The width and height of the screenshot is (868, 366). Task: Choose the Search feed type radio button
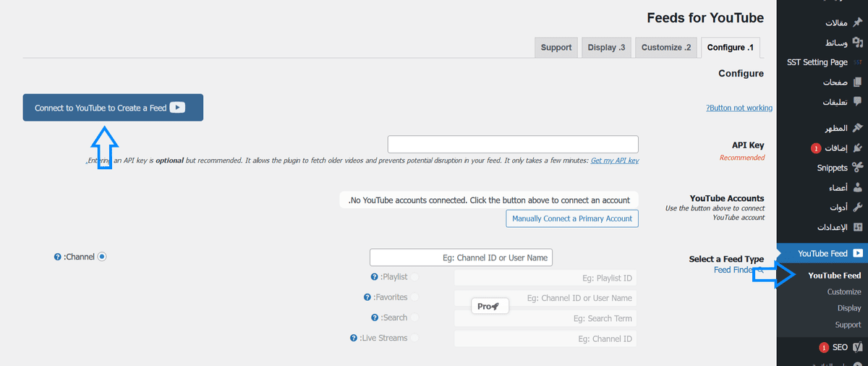tap(414, 318)
